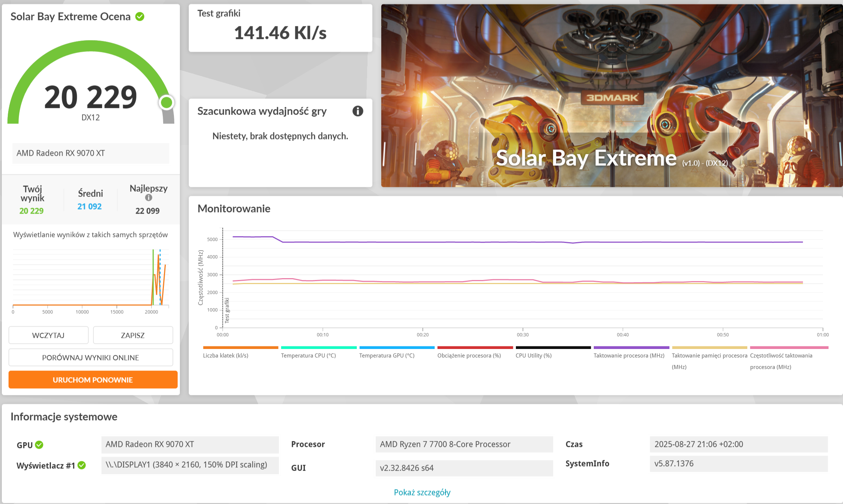Click the Solar Bay Extreme banner image
Screen dimensions: 843x504
[x=612, y=95]
